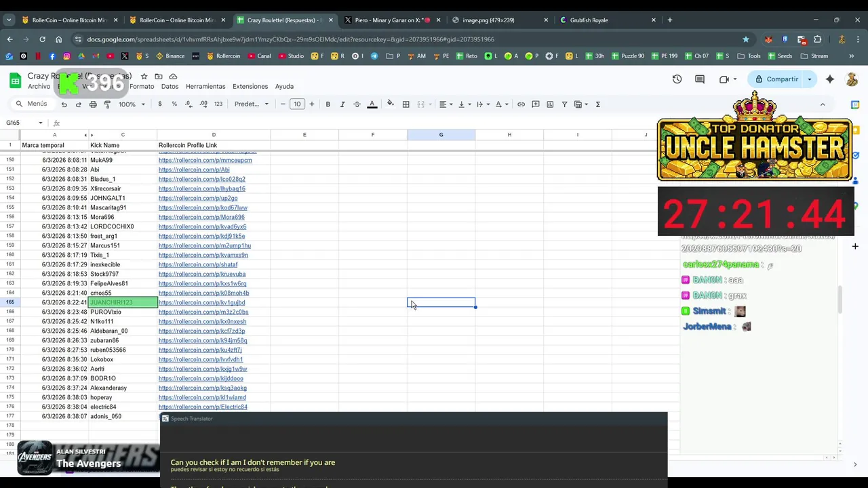This screenshot has width=868, height=488.
Task: Activate the paint format roller icon
Action: [x=107, y=104]
